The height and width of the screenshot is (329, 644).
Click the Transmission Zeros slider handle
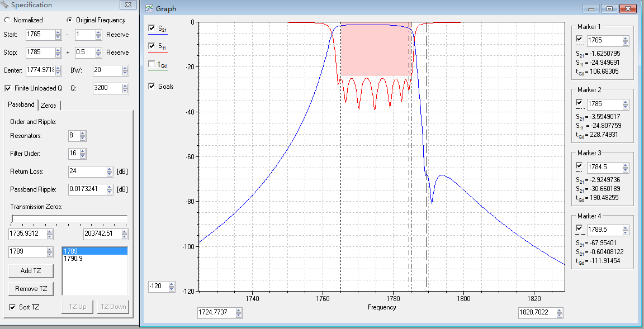(x=12, y=220)
